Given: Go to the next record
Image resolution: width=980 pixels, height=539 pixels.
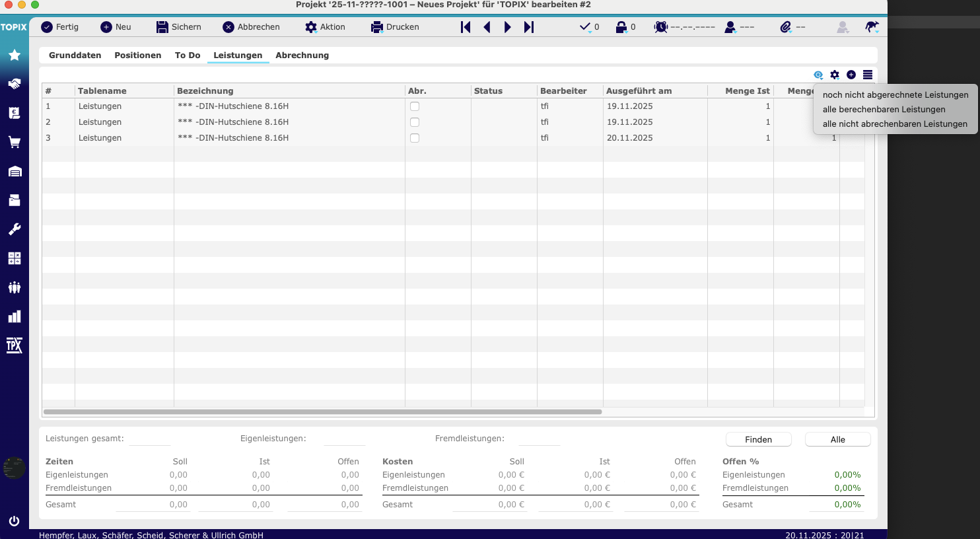Looking at the screenshot, I should 507,27.
